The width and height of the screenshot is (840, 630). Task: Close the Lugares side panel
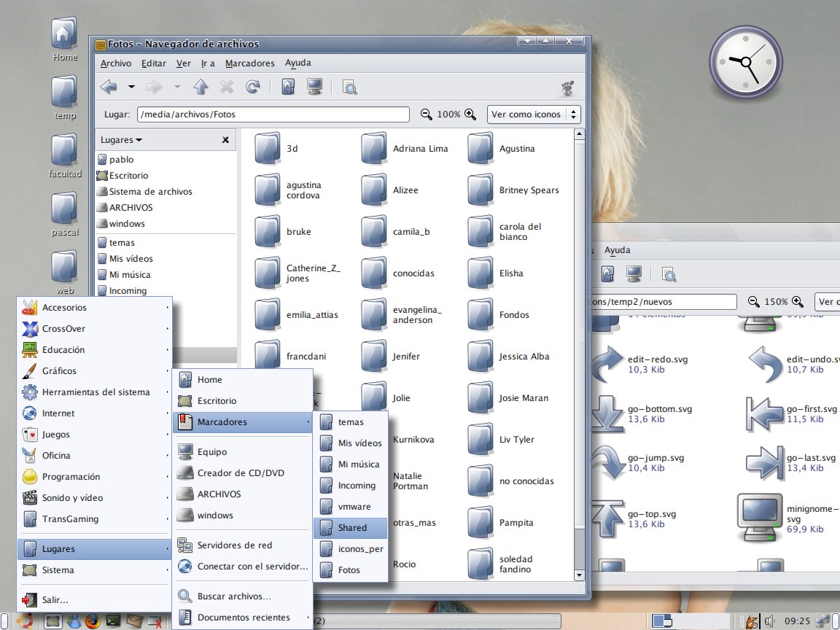[x=225, y=140]
